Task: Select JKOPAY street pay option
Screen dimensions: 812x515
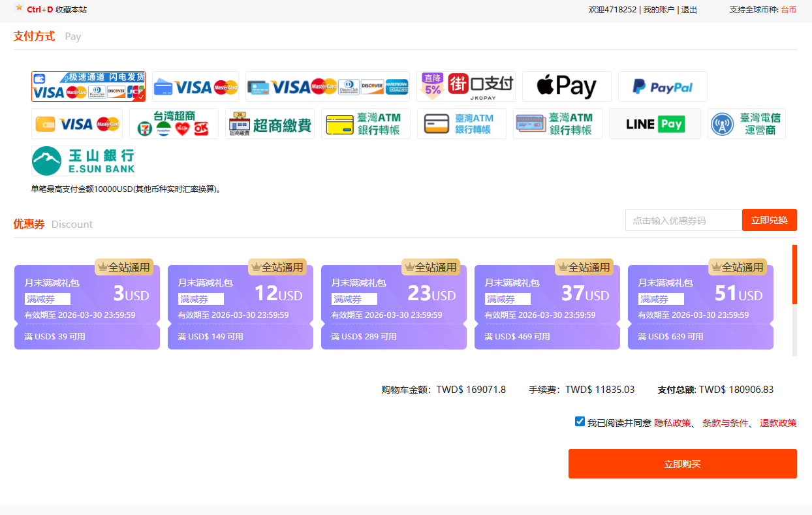Action: coord(466,86)
